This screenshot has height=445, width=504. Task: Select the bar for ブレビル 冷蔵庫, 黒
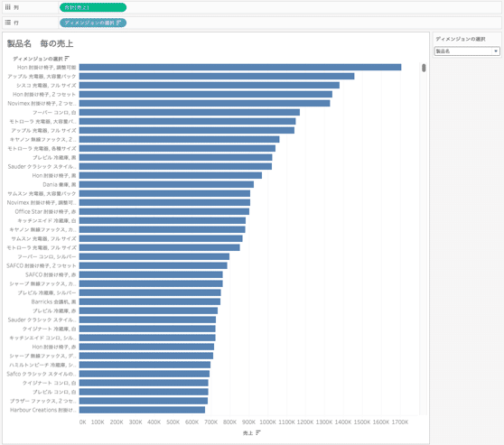tap(176, 157)
